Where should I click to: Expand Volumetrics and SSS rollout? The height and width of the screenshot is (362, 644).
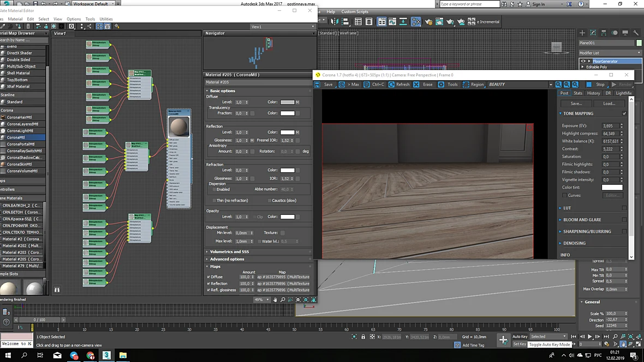click(x=229, y=251)
